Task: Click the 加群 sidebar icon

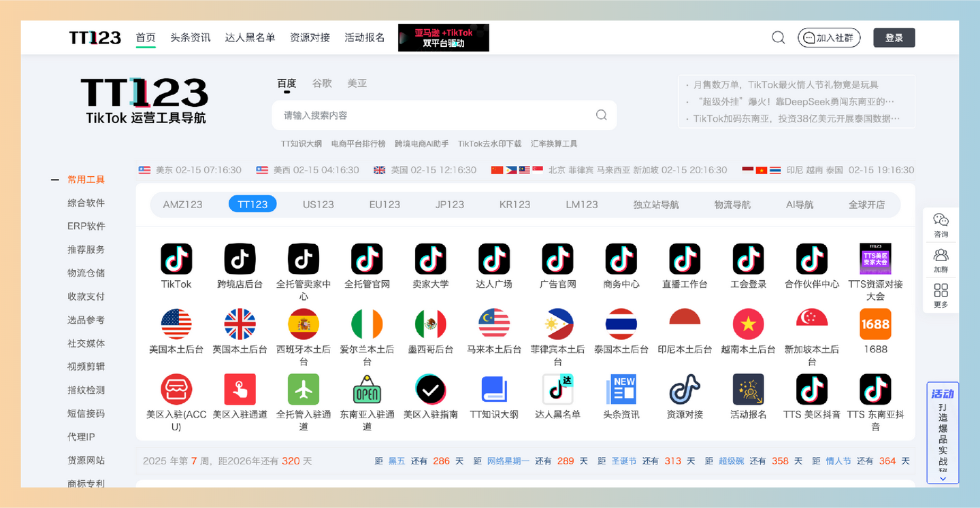Action: coord(941,259)
